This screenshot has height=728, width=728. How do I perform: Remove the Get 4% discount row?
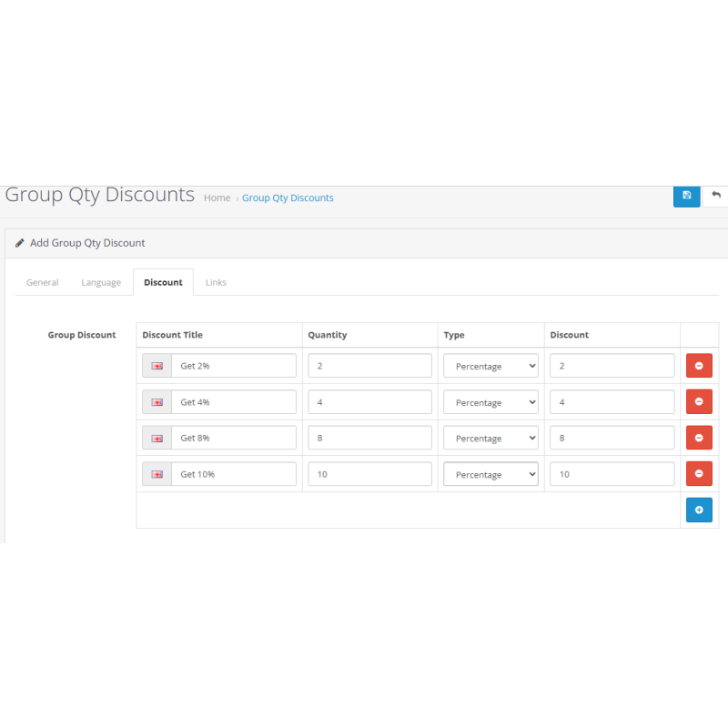click(x=699, y=401)
